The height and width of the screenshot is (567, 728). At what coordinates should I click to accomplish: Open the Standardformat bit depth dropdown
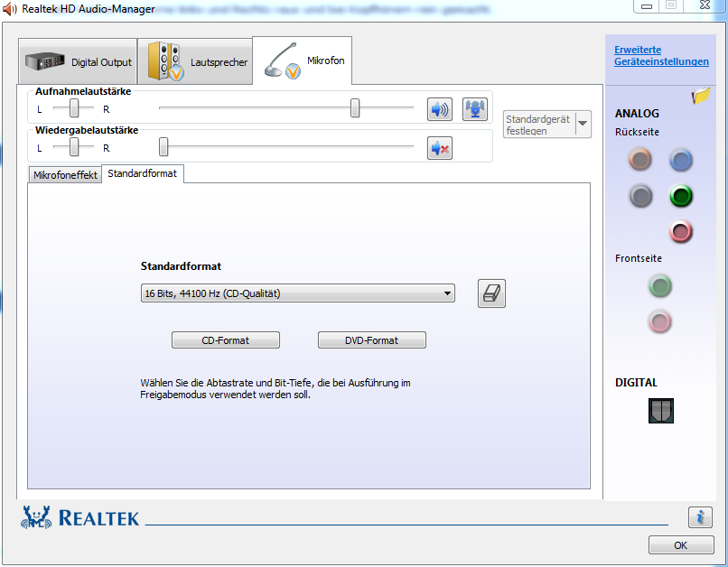pyautogui.click(x=297, y=293)
